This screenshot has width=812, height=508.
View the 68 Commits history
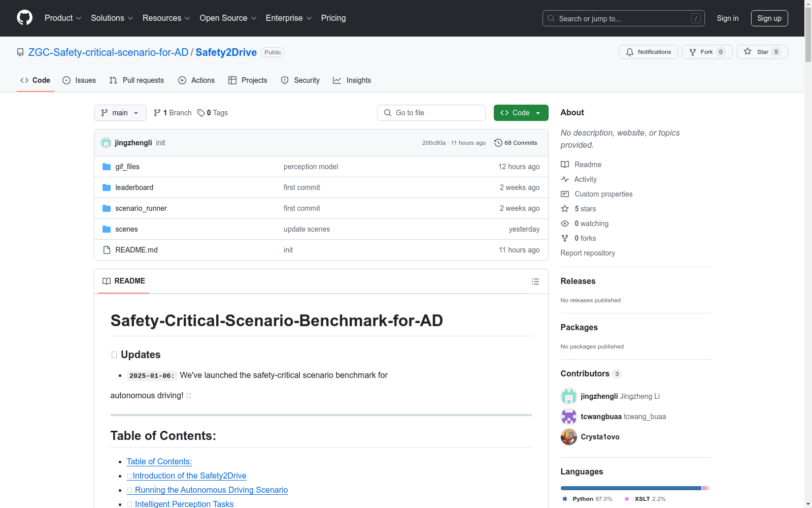click(516, 143)
